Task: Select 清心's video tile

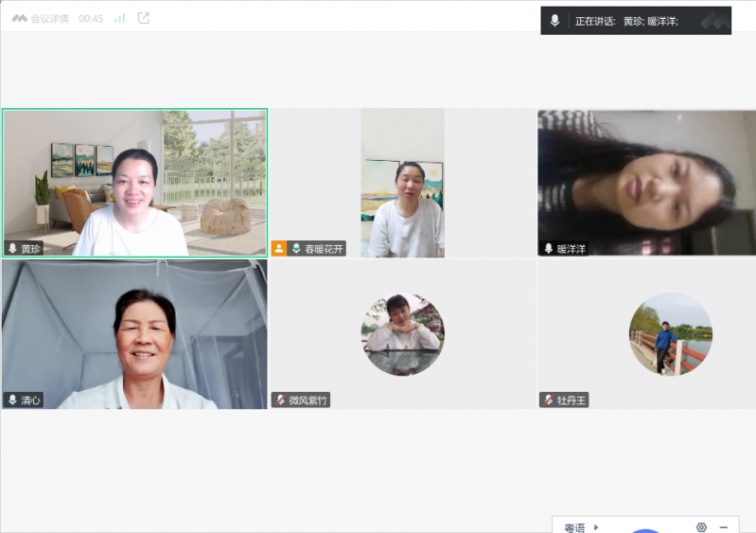Action: tap(134, 333)
